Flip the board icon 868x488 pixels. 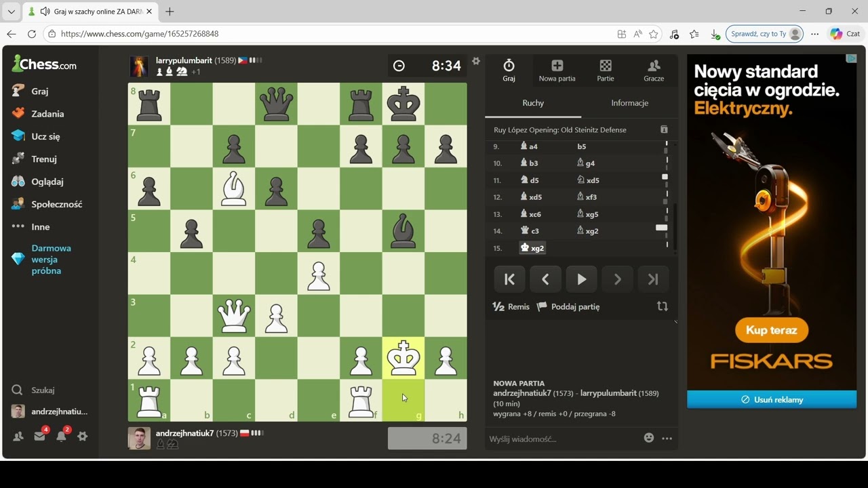[x=663, y=306]
